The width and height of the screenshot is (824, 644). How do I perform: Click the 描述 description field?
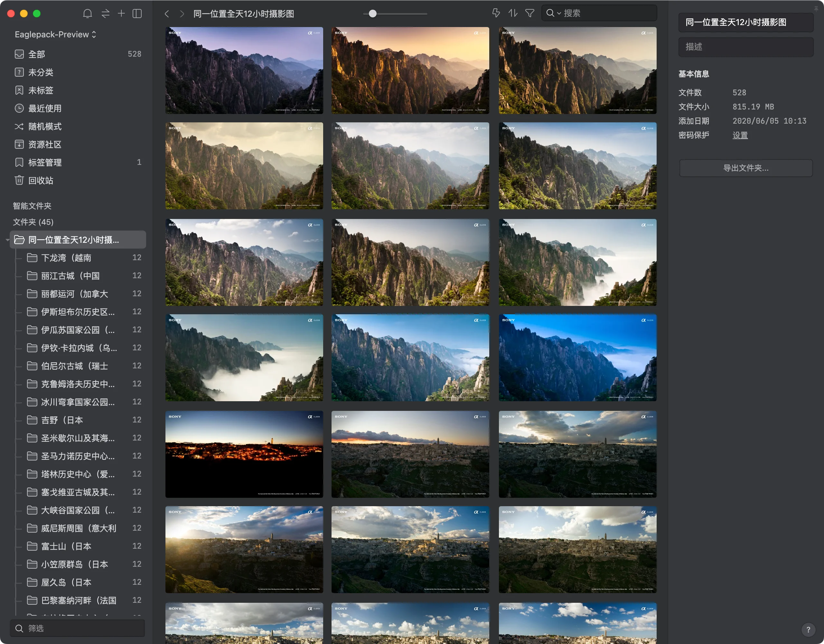(745, 47)
